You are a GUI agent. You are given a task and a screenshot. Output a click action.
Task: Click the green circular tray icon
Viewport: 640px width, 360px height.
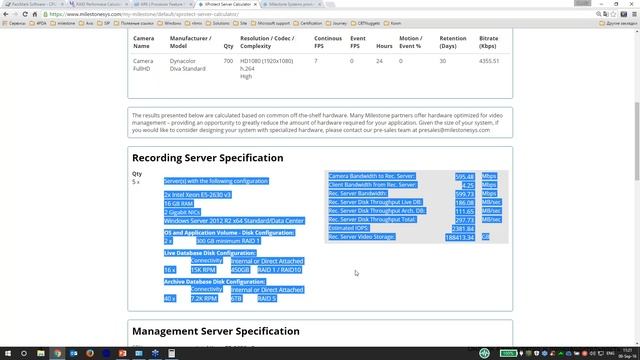pos(484,353)
